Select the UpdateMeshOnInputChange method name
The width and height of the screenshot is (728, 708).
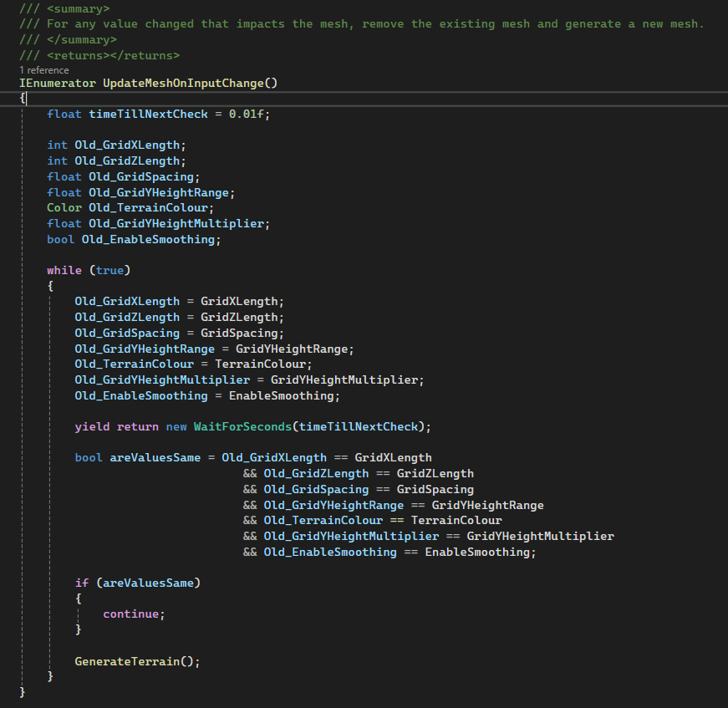pyautogui.click(x=183, y=83)
